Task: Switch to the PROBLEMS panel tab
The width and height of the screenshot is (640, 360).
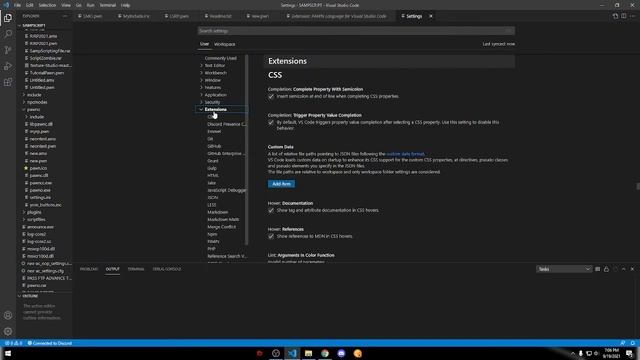Action: [89, 269]
